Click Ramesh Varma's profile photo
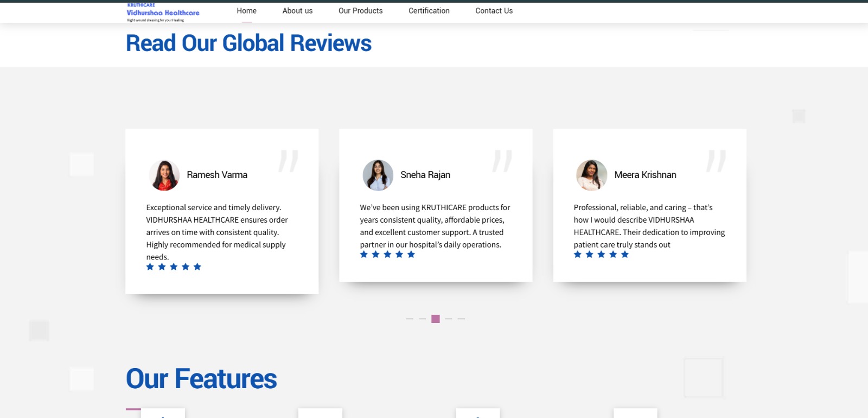 click(x=164, y=175)
